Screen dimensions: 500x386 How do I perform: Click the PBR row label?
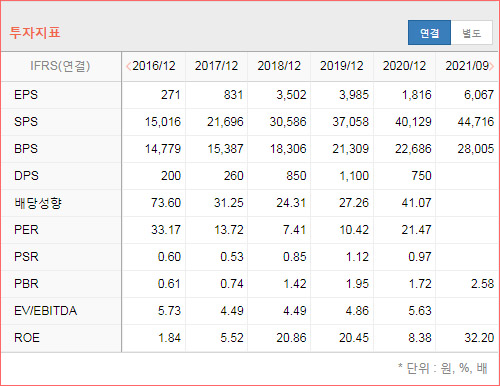pyautogui.click(x=26, y=284)
